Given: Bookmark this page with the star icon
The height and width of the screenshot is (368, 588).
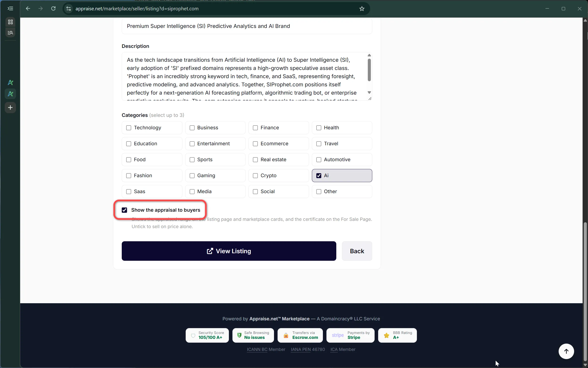Looking at the screenshot, I should [x=362, y=9].
